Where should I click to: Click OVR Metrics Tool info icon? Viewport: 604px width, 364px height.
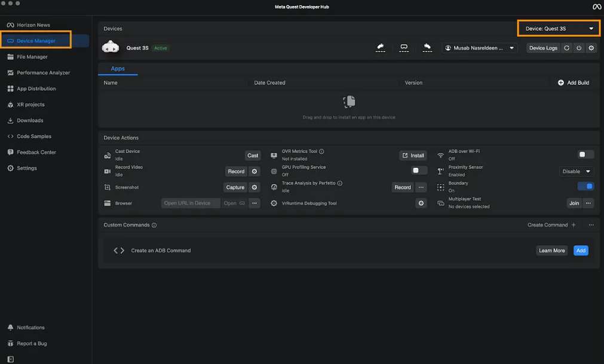point(321,152)
